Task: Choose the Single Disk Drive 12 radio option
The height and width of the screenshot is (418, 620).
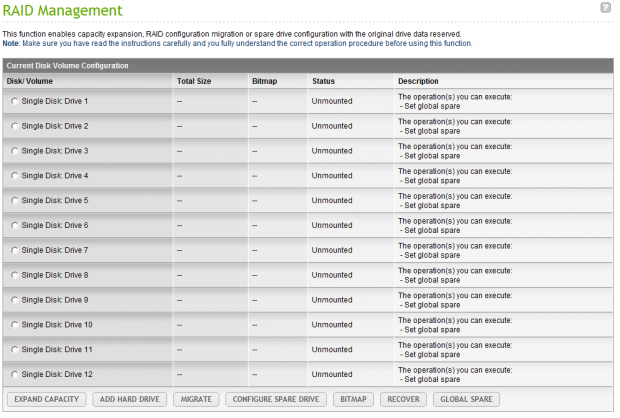Action: point(15,374)
